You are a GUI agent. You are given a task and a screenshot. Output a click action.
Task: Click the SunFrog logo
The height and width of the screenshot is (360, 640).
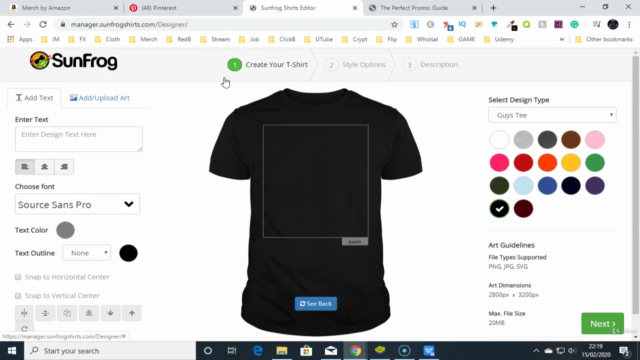(73, 61)
